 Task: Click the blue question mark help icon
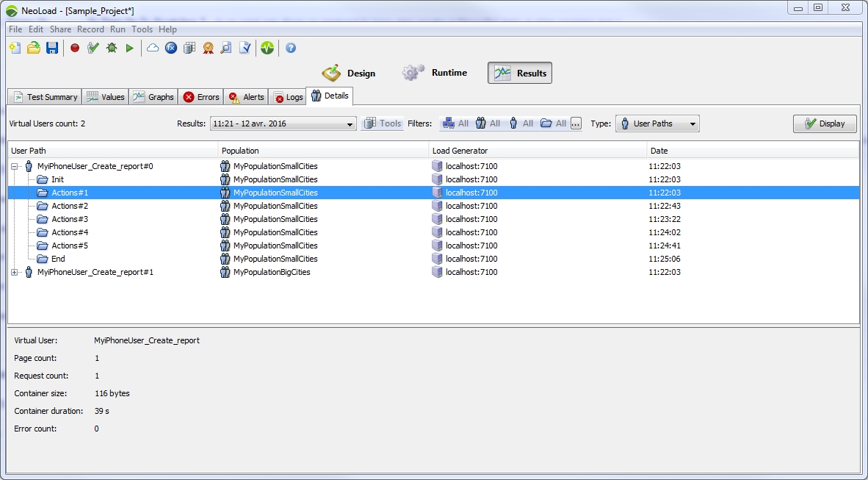(291, 48)
